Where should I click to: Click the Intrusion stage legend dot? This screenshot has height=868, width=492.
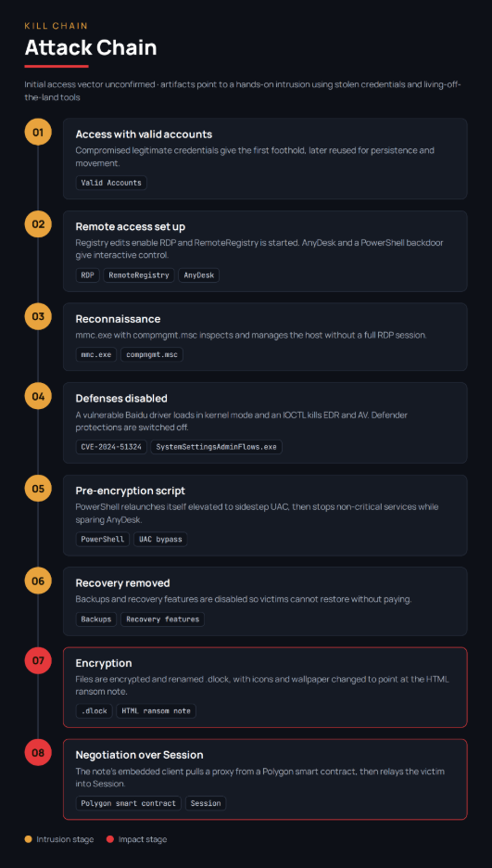point(28,839)
